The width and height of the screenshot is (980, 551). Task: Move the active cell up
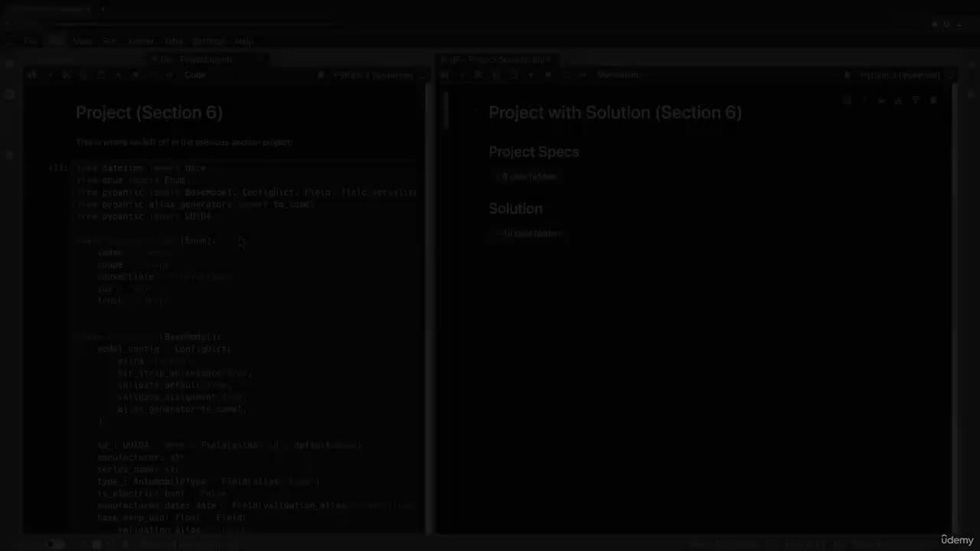864,101
